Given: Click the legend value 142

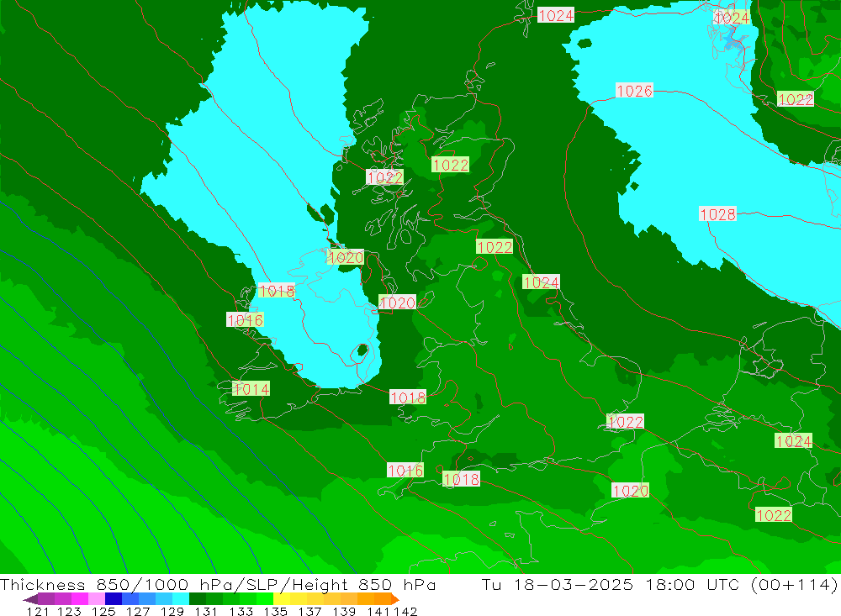Looking at the screenshot, I should click(405, 611).
